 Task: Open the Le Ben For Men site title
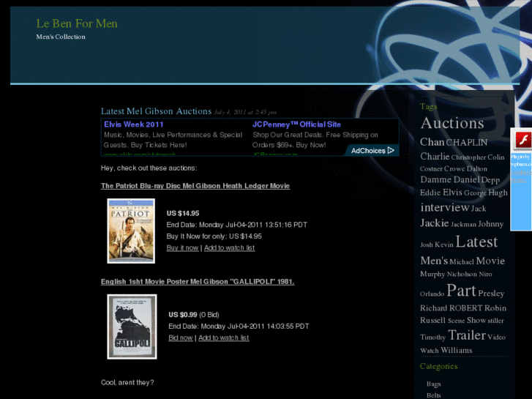point(77,23)
